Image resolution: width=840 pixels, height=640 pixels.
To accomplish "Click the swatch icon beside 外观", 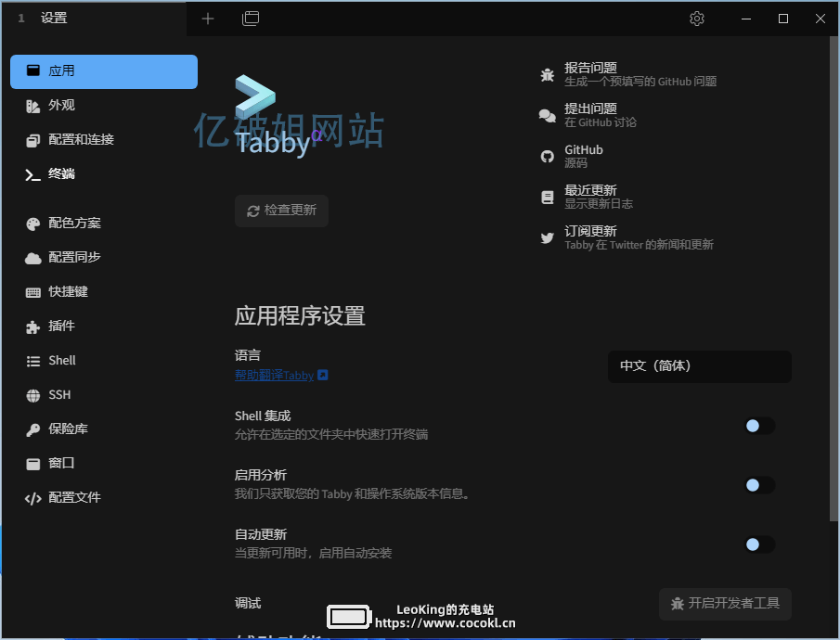I will coord(33,106).
